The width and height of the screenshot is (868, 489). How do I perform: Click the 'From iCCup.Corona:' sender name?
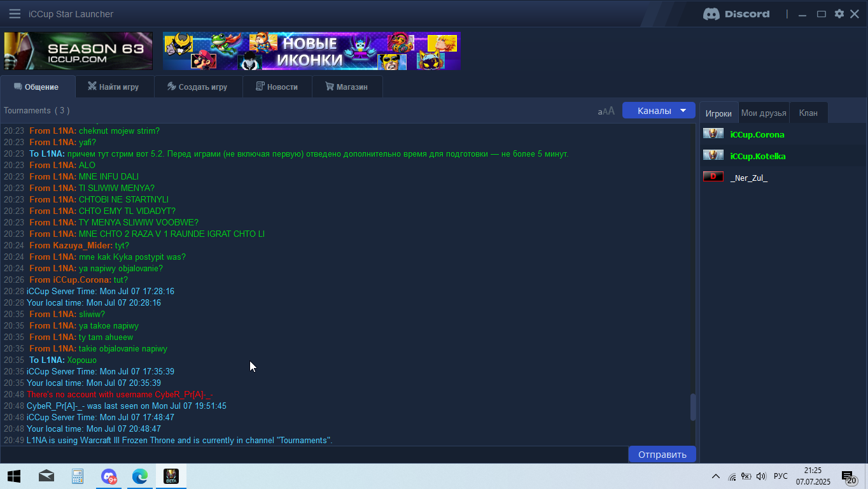pos(70,280)
